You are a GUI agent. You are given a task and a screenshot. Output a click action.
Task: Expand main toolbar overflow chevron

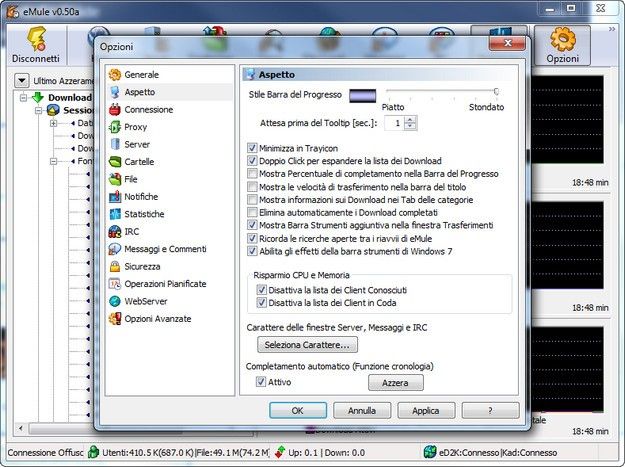click(x=612, y=29)
